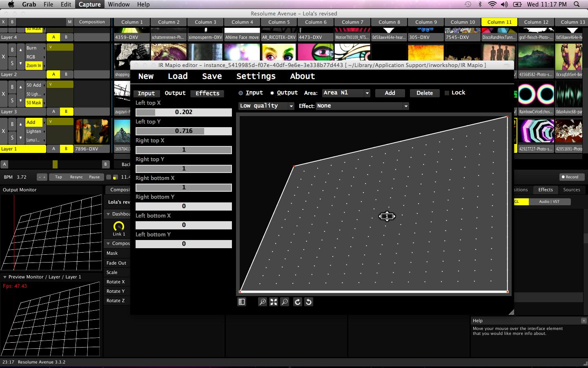Turn the Link 1 dashboard knob

[118, 226]
